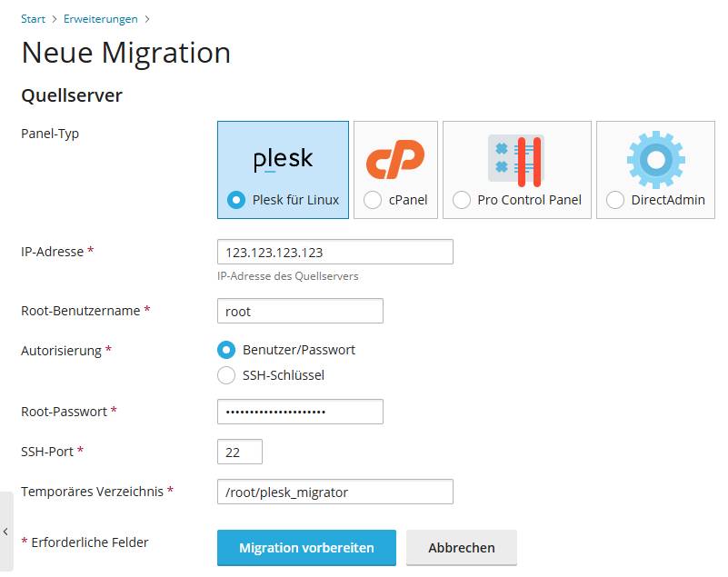Screen dimensions: 728x577
Task: Click into the Root-Passwort field
Action: (x=300, y=412)
